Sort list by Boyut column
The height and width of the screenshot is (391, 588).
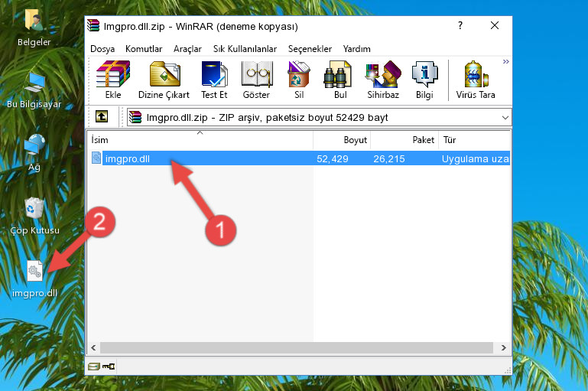(342, 140)
